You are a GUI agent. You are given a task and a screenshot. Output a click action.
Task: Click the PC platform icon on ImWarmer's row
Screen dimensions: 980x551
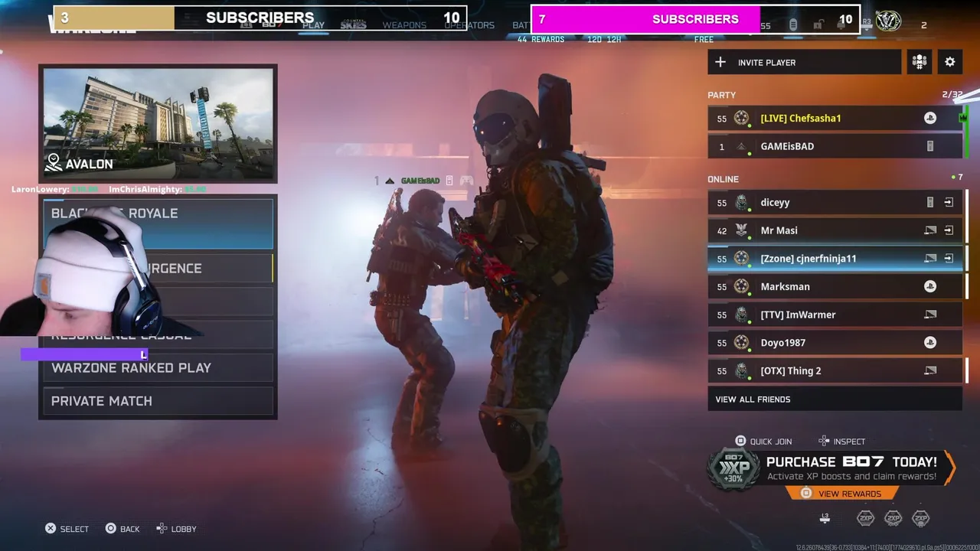click(930, 315)
